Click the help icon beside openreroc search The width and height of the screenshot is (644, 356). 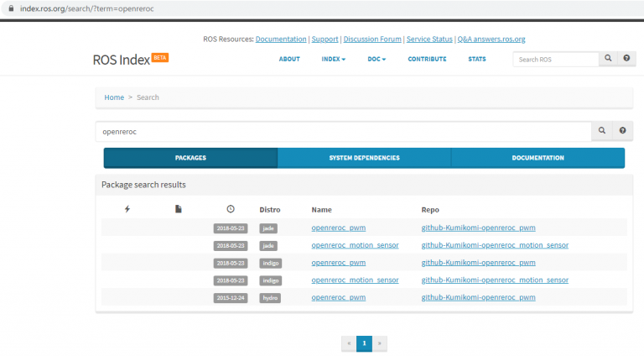622,131
